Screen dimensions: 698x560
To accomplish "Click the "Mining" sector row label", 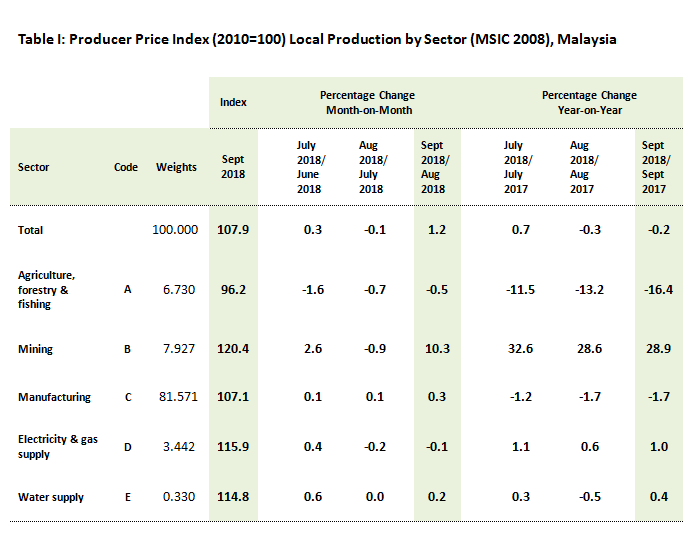I will click(x=35, y=349).
